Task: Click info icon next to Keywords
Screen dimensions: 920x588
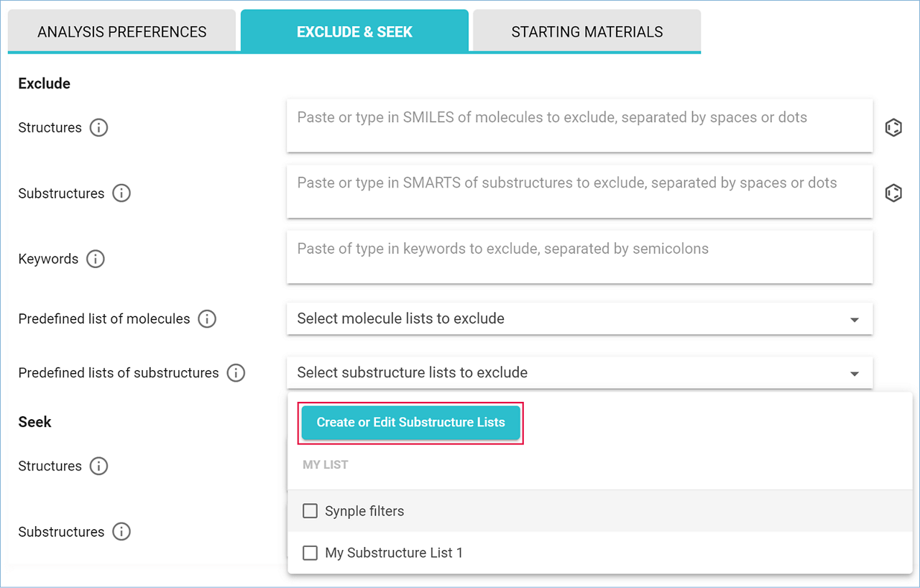Action: [96, 259]
